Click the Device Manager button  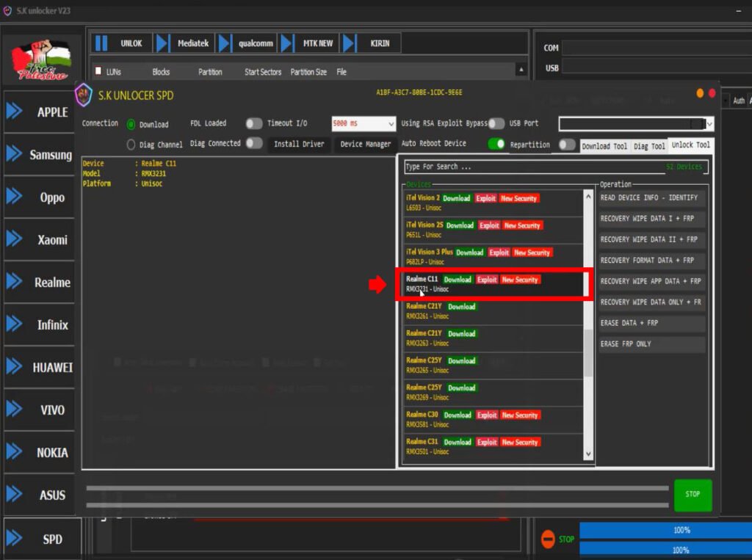coord(366,144)
